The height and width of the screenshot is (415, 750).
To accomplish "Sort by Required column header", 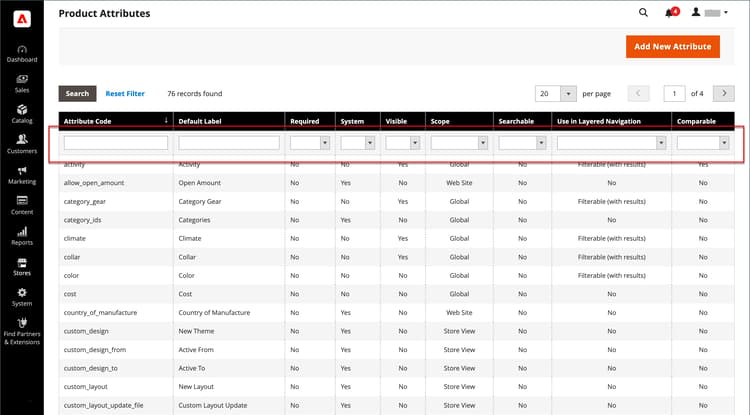I will (x=310, y=121).
